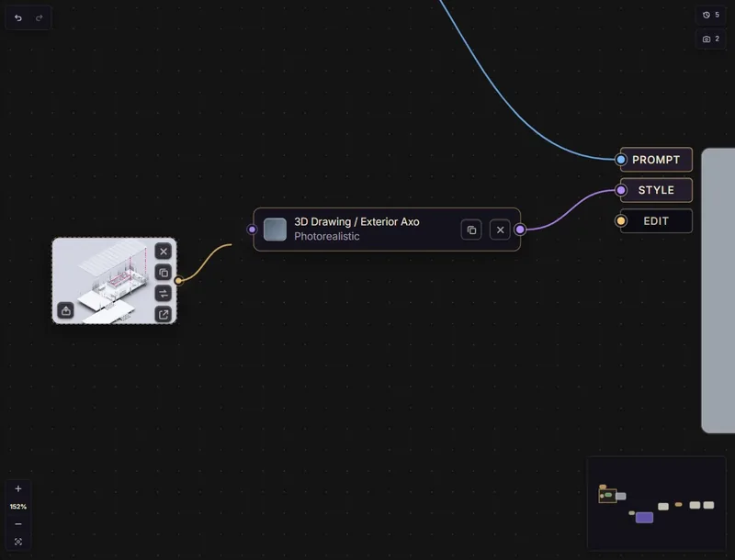This screenshot has width=735, height=560.
Task: Click the style node's purple output connector
Action: point(520,230)
